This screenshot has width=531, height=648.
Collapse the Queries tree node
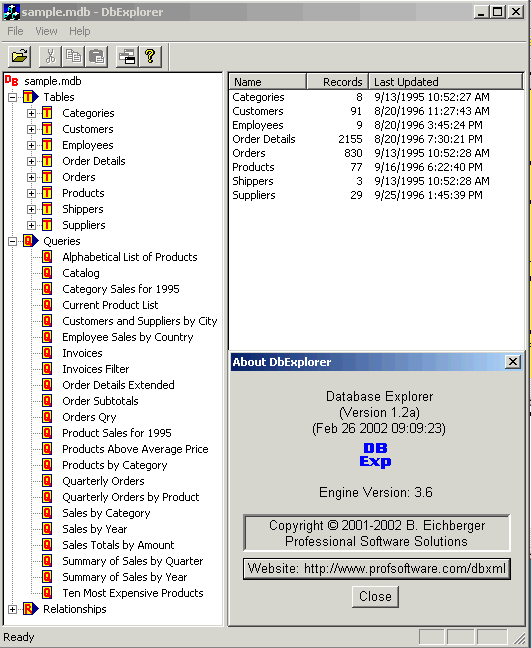(x=12, y=241)
